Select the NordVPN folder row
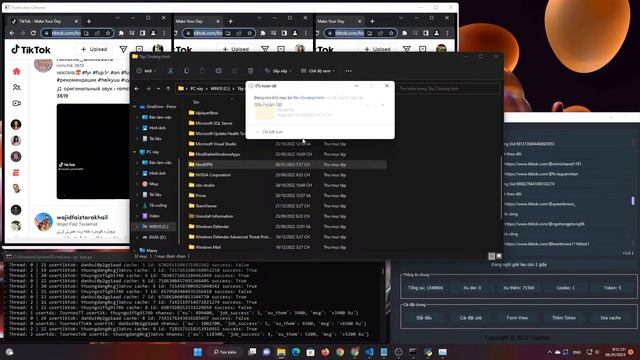The image size is (640, 360). pos(287,164)
